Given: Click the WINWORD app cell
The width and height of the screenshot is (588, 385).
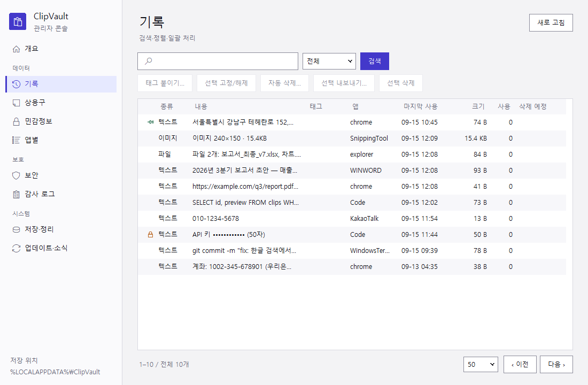Looking at the screenshot, I should [x=366, y=171].
